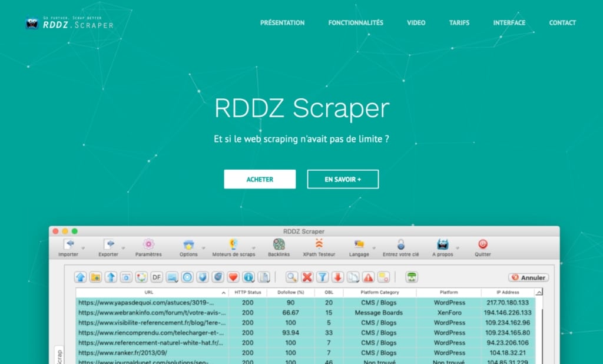Viewport: 603px width, 364px height.
Task: Click the EN SAVOIR + button
Action: [343, 179]
